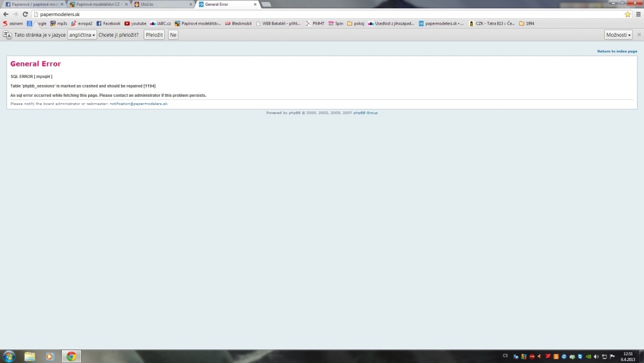
Task: Open the Facebook bookmark
Action: pyautogui.click(x=108, y=23)
